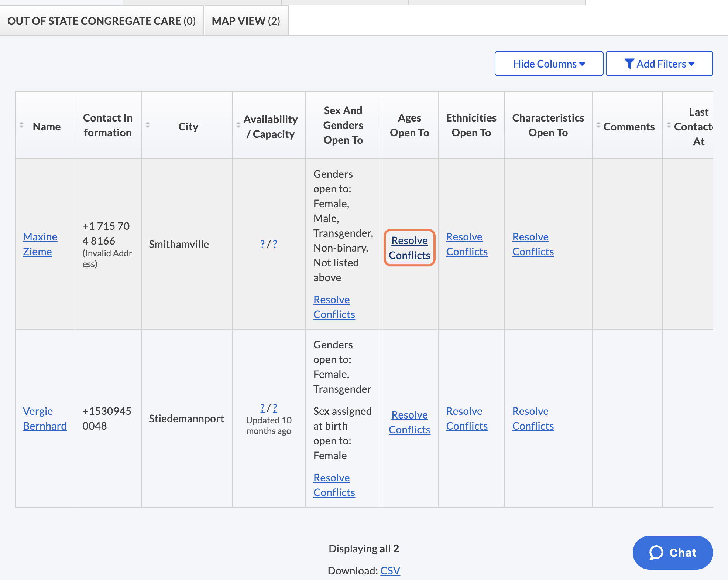Open the Chat bubble widget
This screenshot has width=728, height=580.
coord(672,552)
